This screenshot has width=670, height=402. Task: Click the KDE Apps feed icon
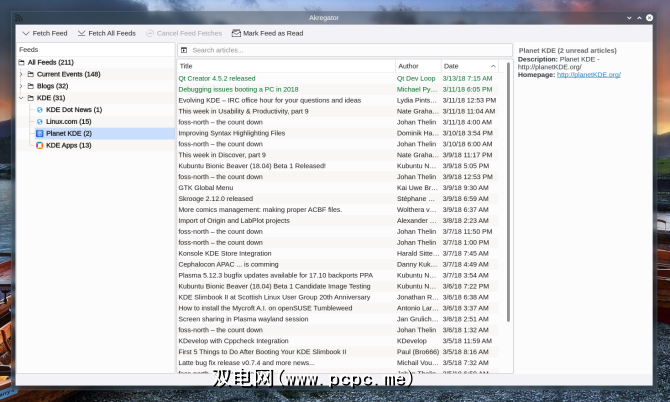(x=40, y=145)
